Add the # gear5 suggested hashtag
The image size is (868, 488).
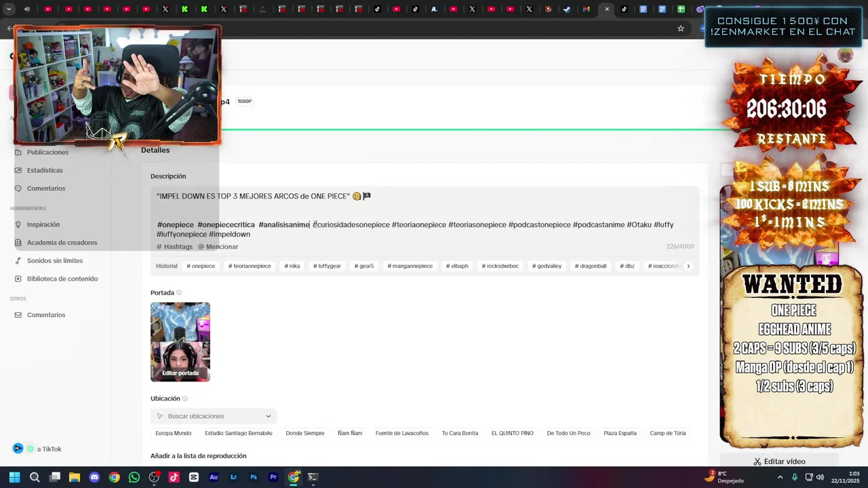[x=364, y=266]
